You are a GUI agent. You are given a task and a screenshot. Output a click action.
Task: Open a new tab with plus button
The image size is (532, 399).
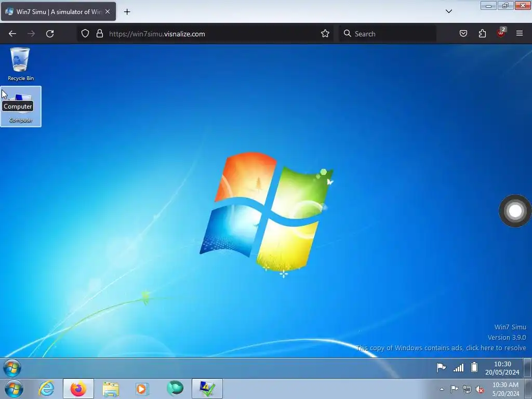127,11
